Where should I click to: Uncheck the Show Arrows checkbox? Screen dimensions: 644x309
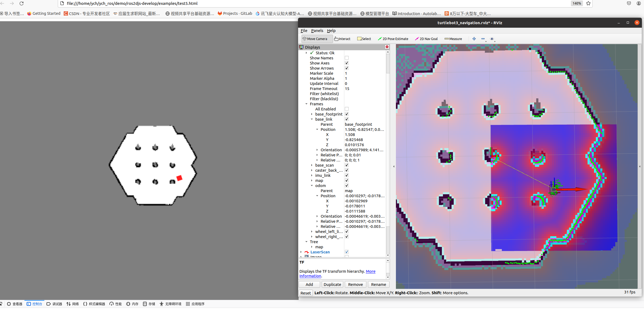[x=347, y=68]
